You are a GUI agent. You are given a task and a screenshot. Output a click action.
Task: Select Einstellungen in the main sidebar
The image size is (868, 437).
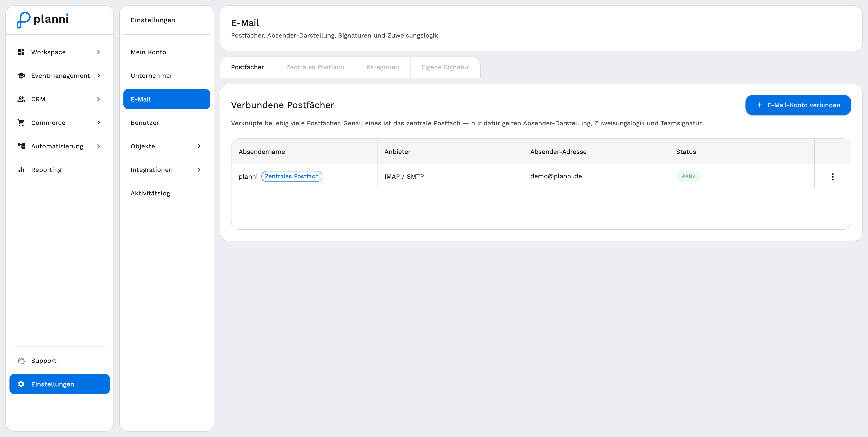60,384
